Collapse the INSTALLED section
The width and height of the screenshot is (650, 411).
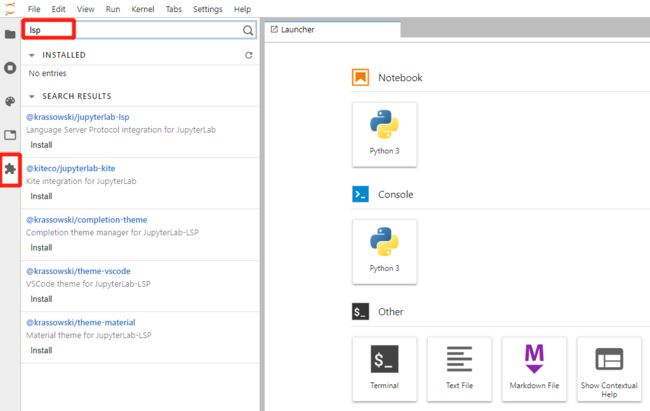pos(32,55)
